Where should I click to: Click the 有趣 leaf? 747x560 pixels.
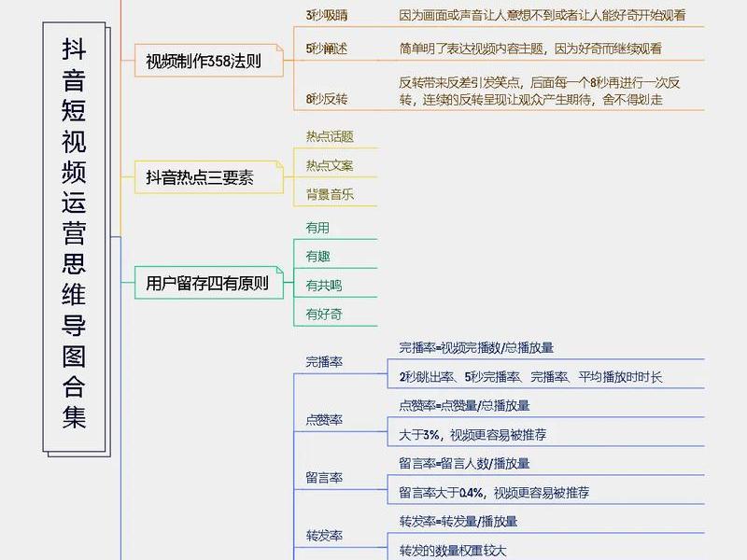[x=317, y=257]
